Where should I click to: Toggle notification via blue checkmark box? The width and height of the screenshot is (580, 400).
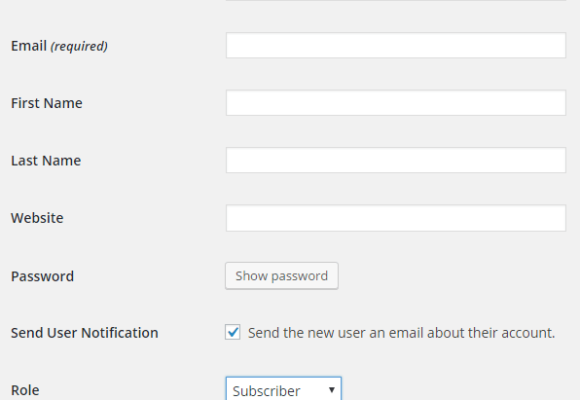pyautogui.click(x=233, y=332)
